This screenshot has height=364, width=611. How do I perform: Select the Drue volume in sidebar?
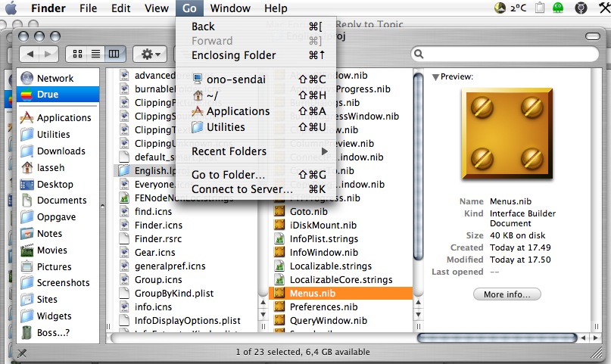58,94
